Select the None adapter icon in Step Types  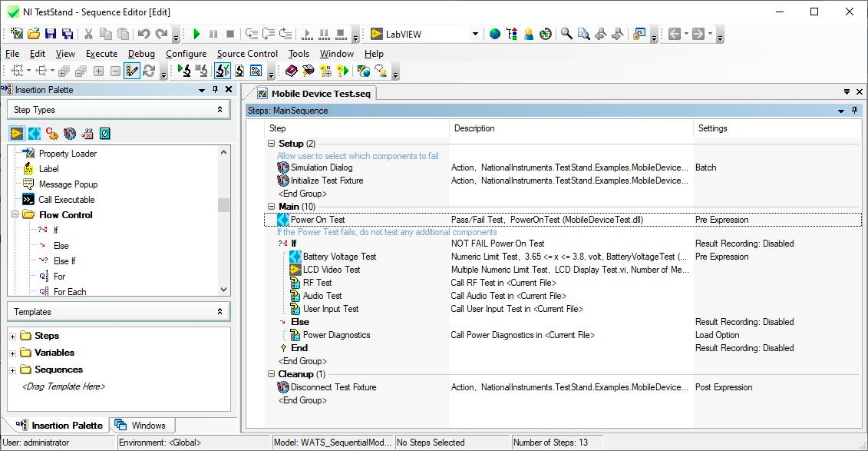(x=104, y=133)
